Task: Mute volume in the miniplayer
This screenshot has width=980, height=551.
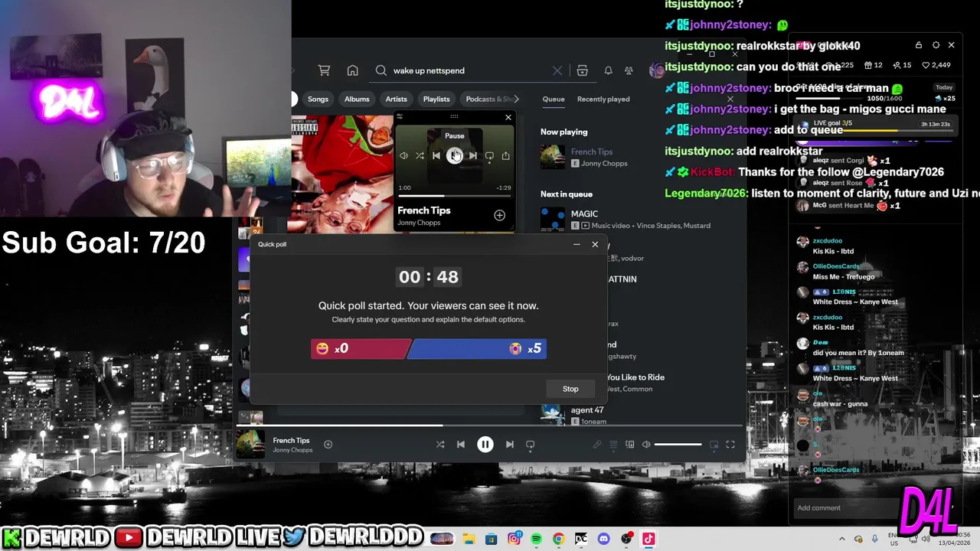Action: [x=403, y=156]
